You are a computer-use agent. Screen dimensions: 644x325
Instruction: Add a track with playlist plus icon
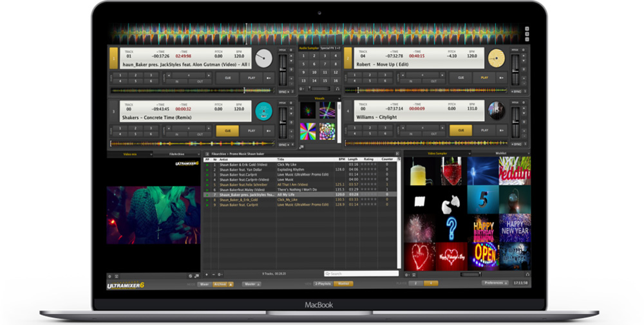(207, 275)
